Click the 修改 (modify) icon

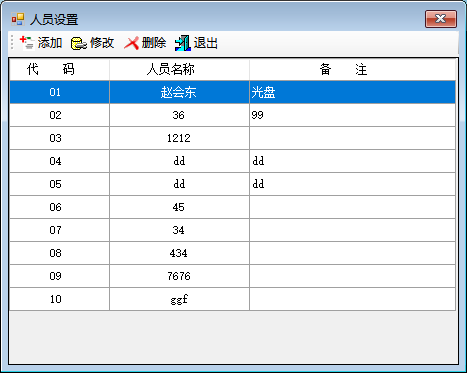79,43
